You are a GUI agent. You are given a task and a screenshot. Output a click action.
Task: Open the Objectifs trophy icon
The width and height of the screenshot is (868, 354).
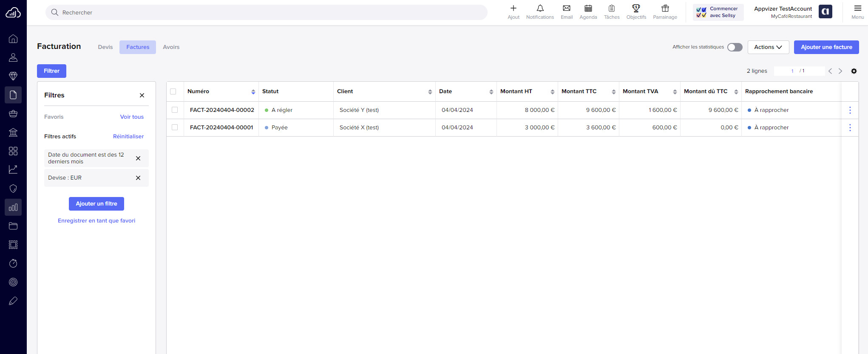pyautogui.click(x=636, y=8)
